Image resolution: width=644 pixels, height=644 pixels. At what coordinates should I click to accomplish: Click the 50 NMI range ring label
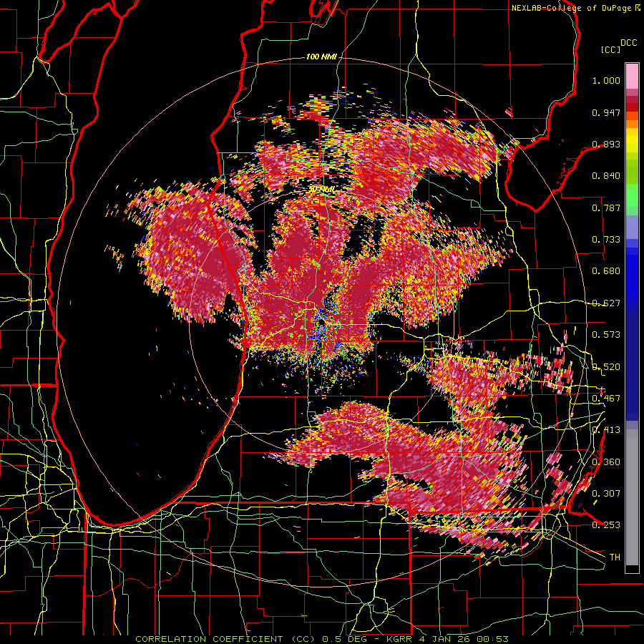pos(322,190)
